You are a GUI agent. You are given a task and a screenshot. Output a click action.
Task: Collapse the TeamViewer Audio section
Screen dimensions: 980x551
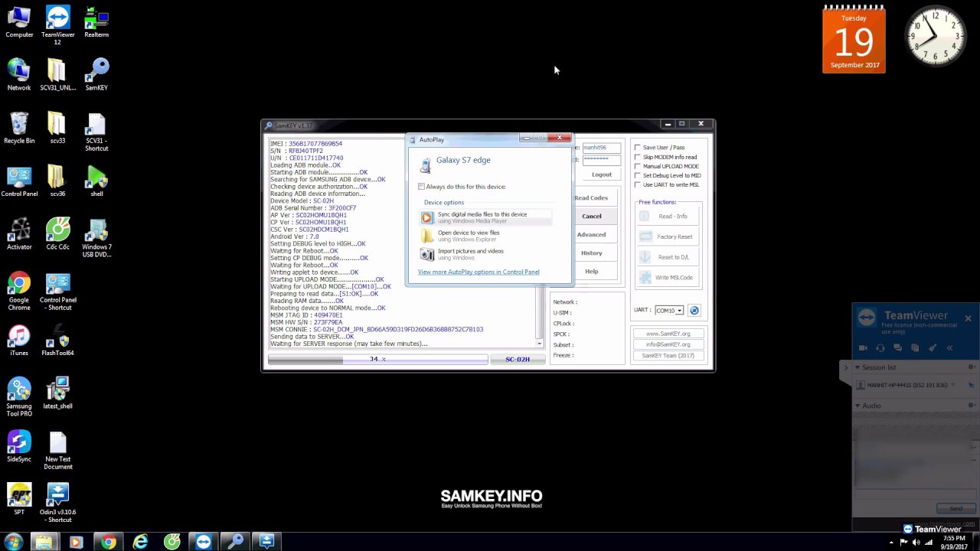click(857, 406)
